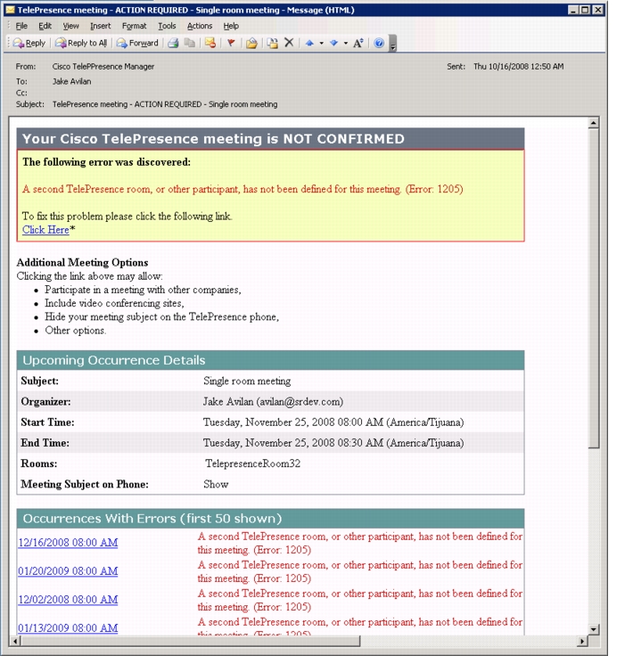Click the horizontal scrollbar right arrow

pos(582,642)
